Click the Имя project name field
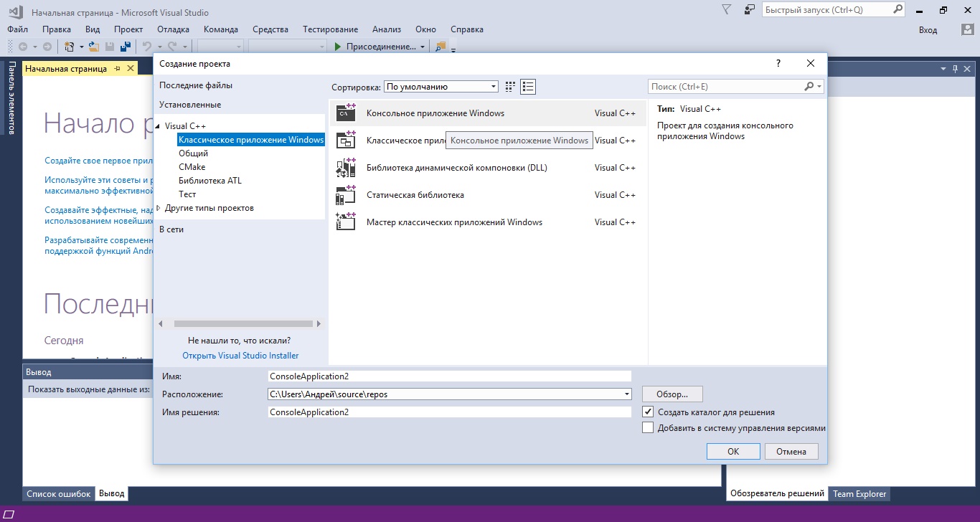 coord(449,376)
